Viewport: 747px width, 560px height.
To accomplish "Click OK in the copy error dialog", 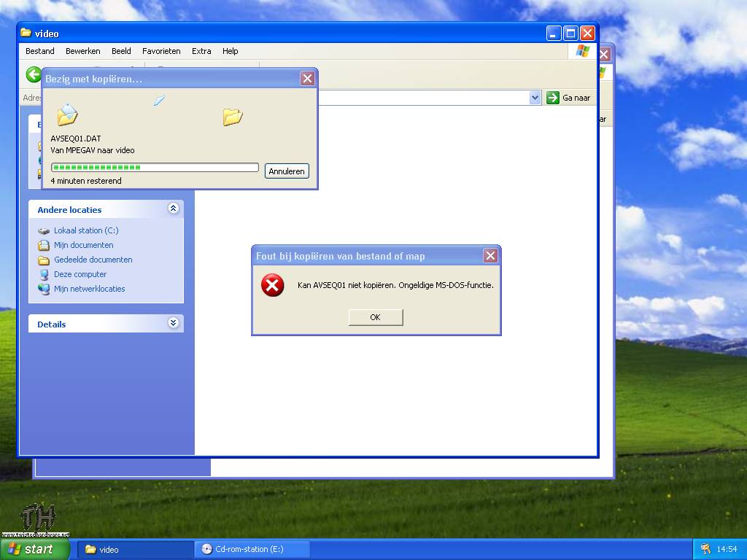I will point(375,317).
